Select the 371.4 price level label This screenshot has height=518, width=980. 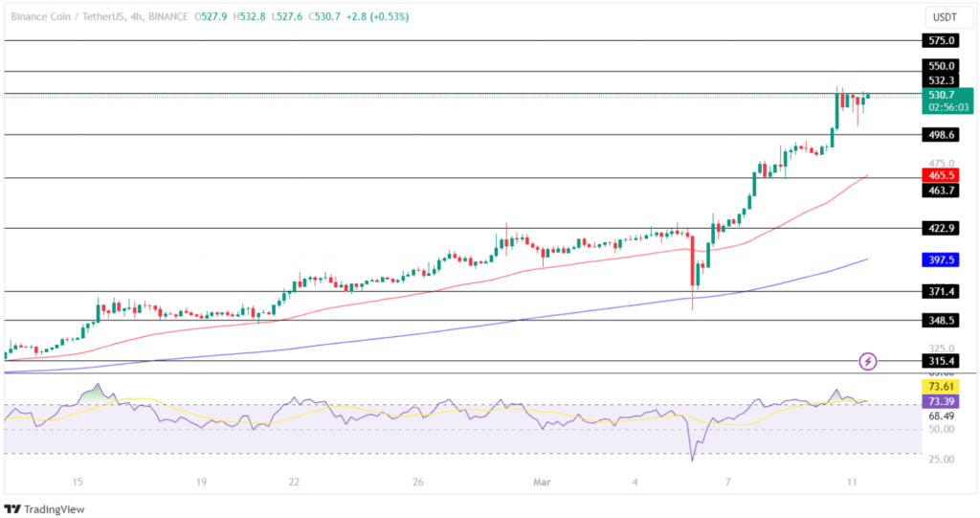point(941,291)
